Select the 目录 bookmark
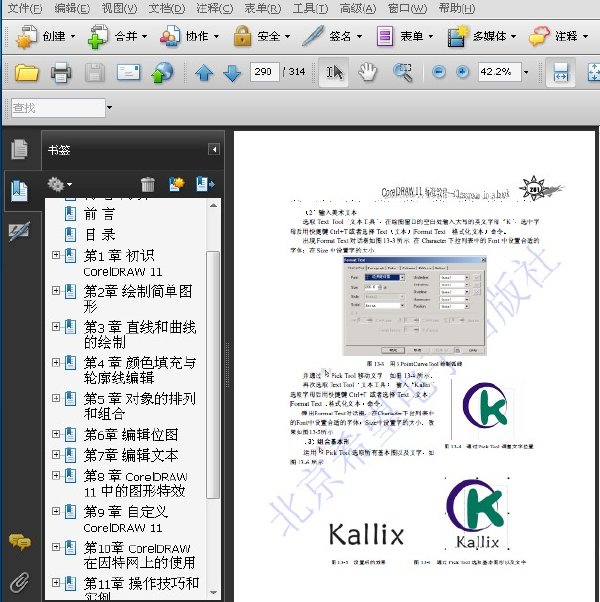This screenshot has height=602, width=600. pos(99,235)
